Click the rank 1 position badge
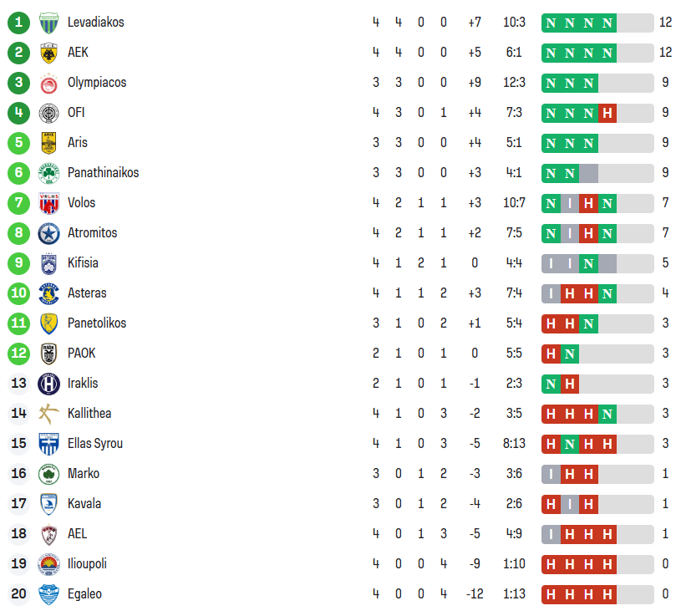Viewport: 676px width, 616px height. click(x=18, y=23)
